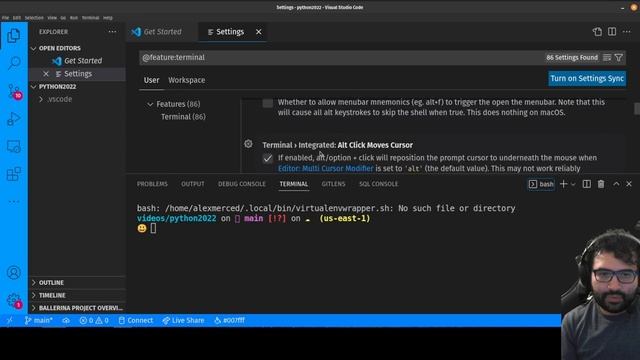Open the launch profile dropdown arrow next to plus

tap(573, 184)
